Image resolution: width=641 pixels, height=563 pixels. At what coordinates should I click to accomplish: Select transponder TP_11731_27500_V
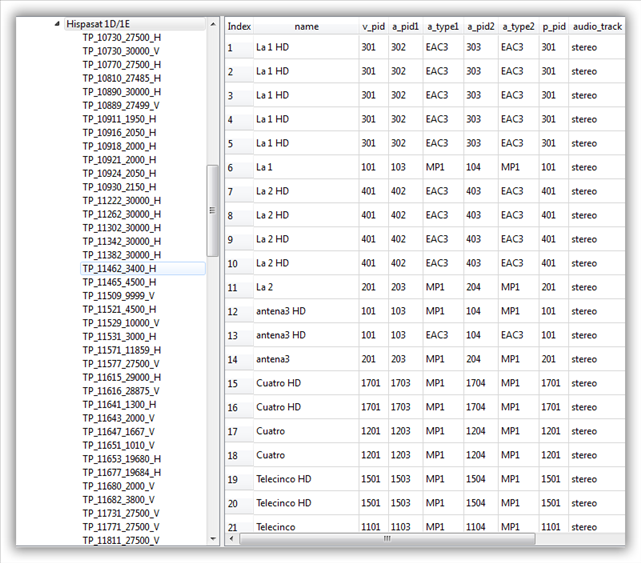point(121,514)
